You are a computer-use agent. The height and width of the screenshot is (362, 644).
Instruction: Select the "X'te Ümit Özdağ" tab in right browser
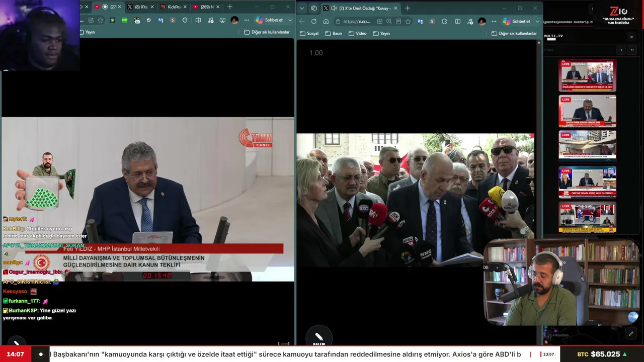click(360, 8)
